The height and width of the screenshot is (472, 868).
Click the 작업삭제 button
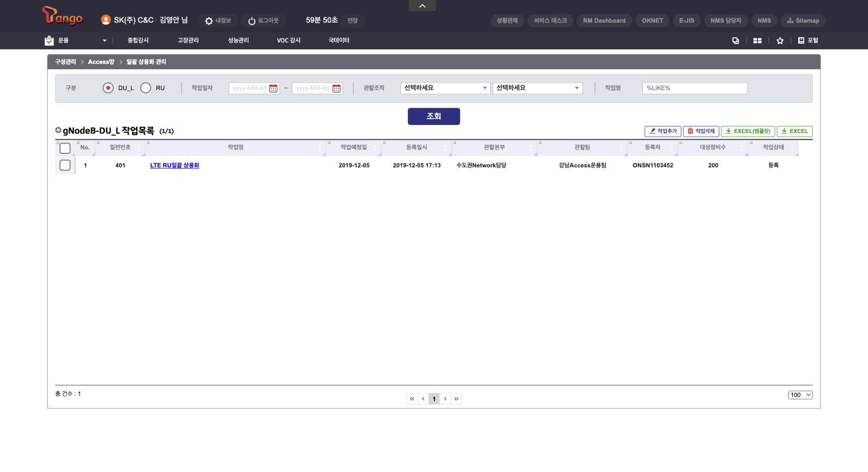pos(701,131)
